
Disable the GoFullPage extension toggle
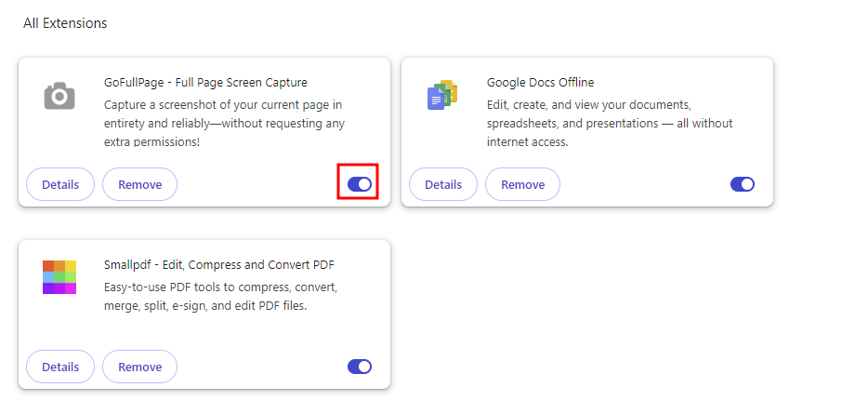click(x=360, y=184)
